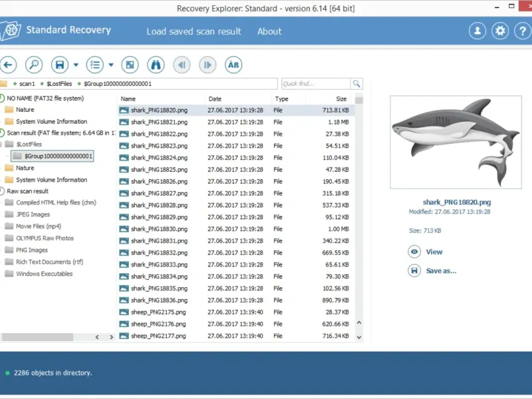This screenshot has height=399, width=532.
Task: Click the AB text encoding icon
Action: 233,65
